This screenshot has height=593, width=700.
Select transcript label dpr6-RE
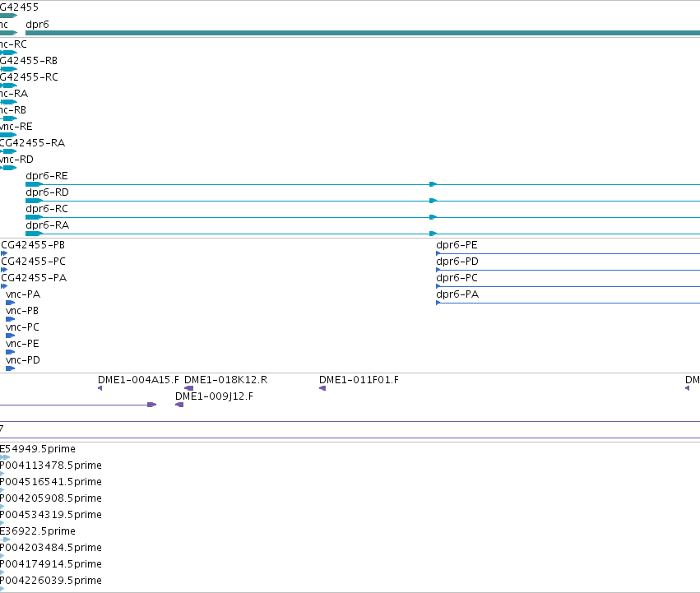click(x=47, y=176)
